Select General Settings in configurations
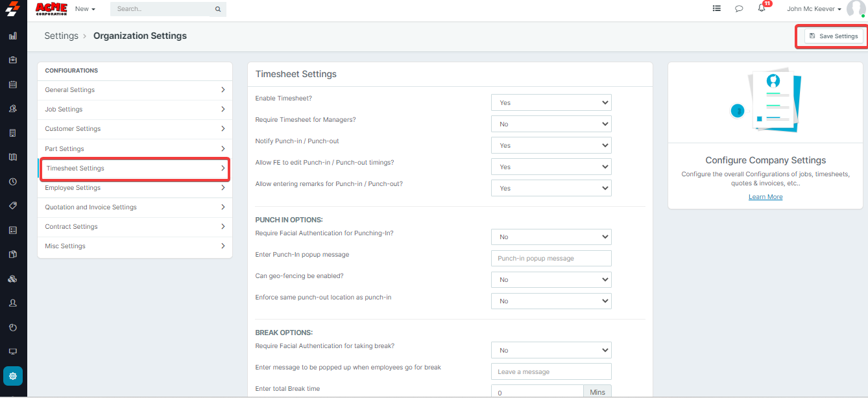This screenshot has height=398, width=868. 134,90
